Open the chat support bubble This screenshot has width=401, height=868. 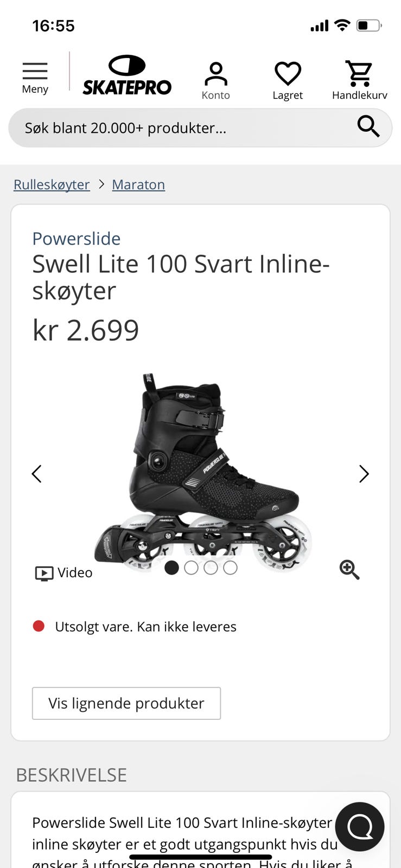[x=360, y=826]
